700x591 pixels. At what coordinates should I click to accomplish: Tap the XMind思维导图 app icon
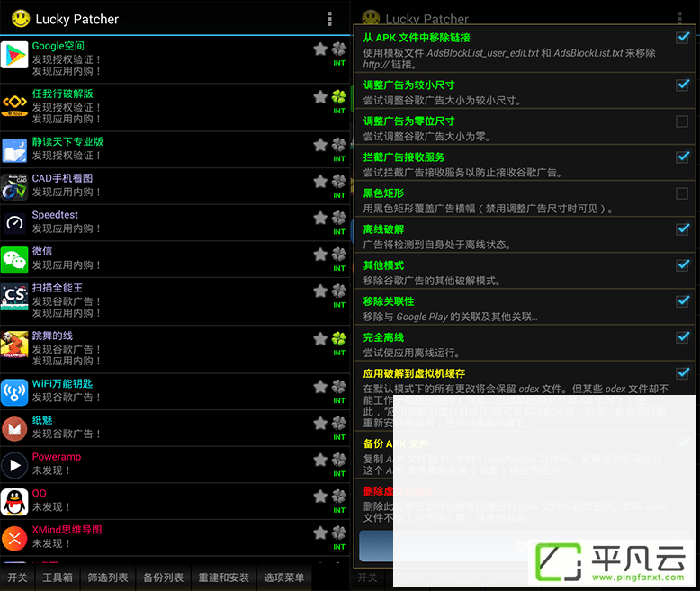tap(14, 538)
